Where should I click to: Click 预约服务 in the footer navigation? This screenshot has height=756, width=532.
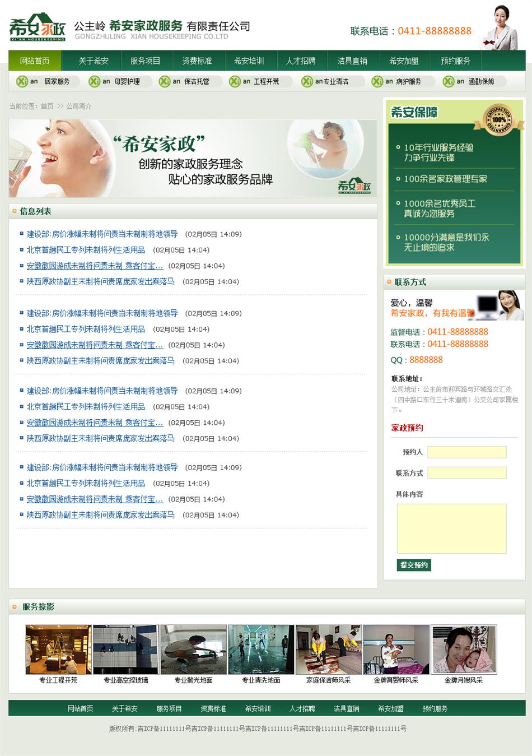pyautogui.click(x=435, y=708)
